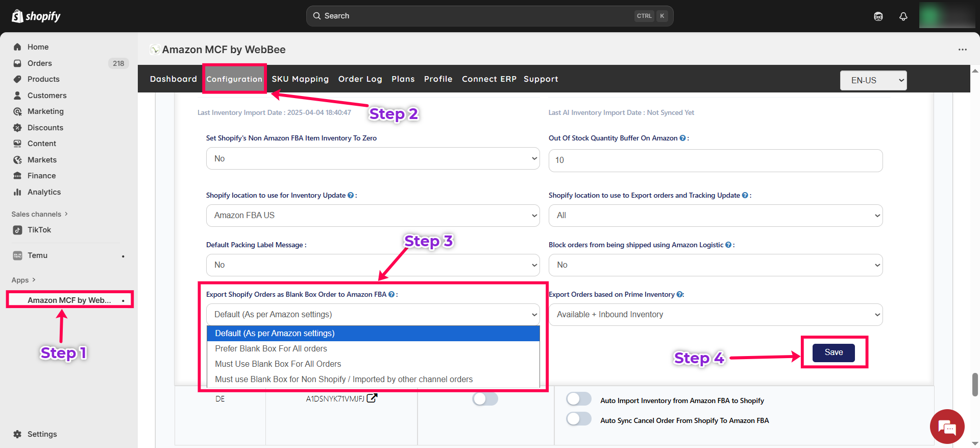Open external link icon next to A1DSNYK71VMJFJ
Viewport: 980px width, 448px height.
(x=372, y=398)
